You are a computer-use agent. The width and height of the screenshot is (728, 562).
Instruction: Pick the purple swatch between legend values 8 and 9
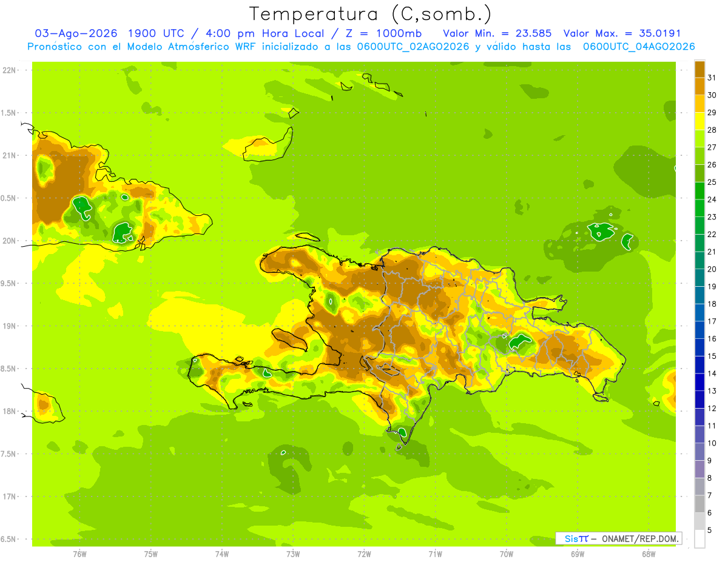point(699,469)
